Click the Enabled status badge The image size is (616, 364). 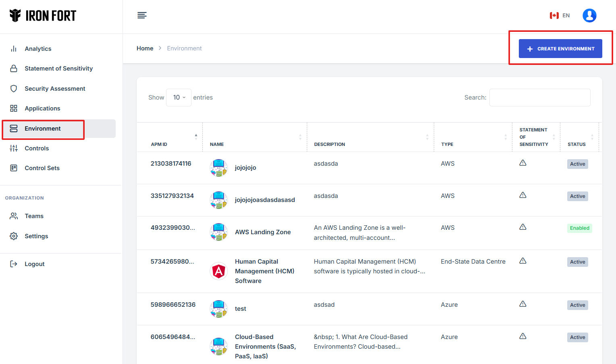579,228
